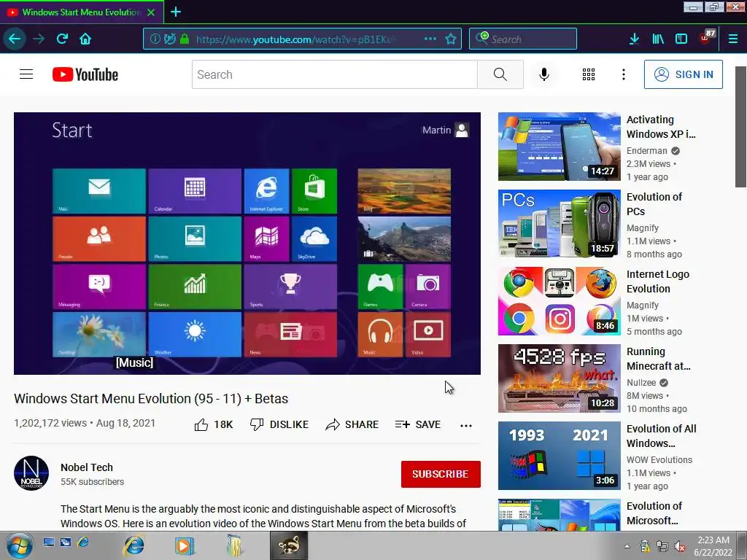Toggle the sidebar view icon

click(x=681, y=39)
